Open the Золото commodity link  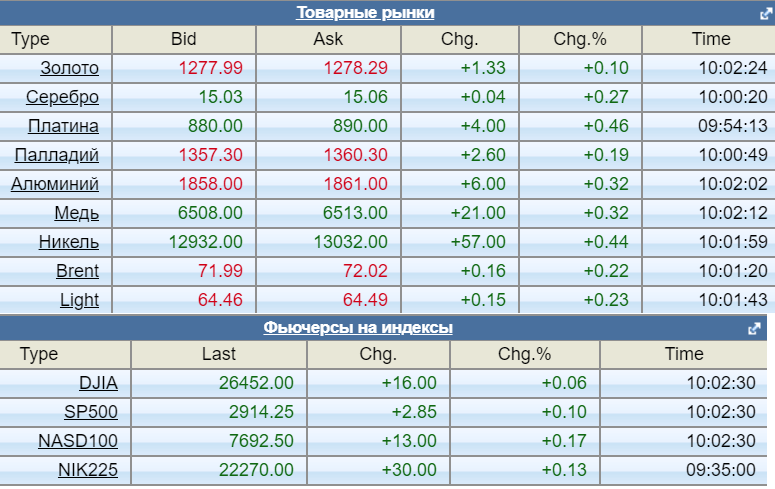[x=70, y=68]
